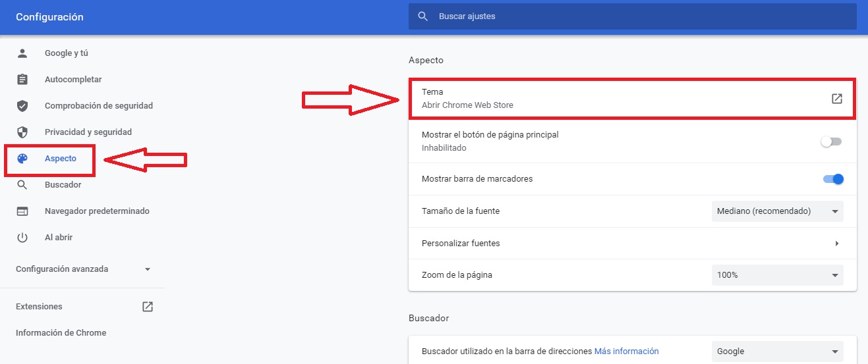Turn off Mostrar barra de marcadores switch
868x364 pixels.
click(834, 179)
